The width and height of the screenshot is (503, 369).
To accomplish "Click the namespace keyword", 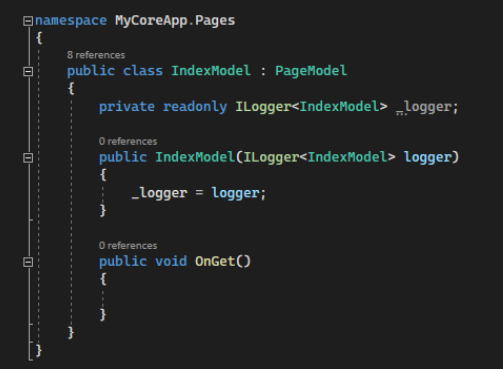I will coord(71,21).
